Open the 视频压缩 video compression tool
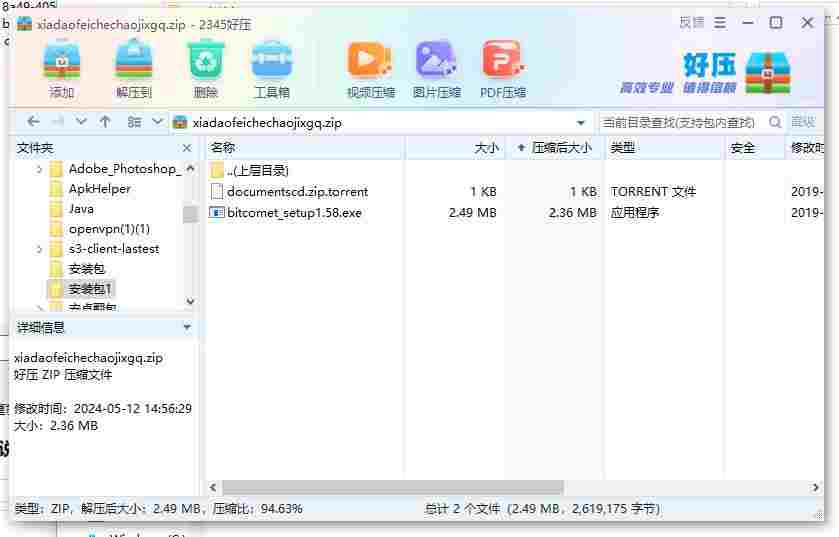Screen dimensions: 839x537 point(370,70)
